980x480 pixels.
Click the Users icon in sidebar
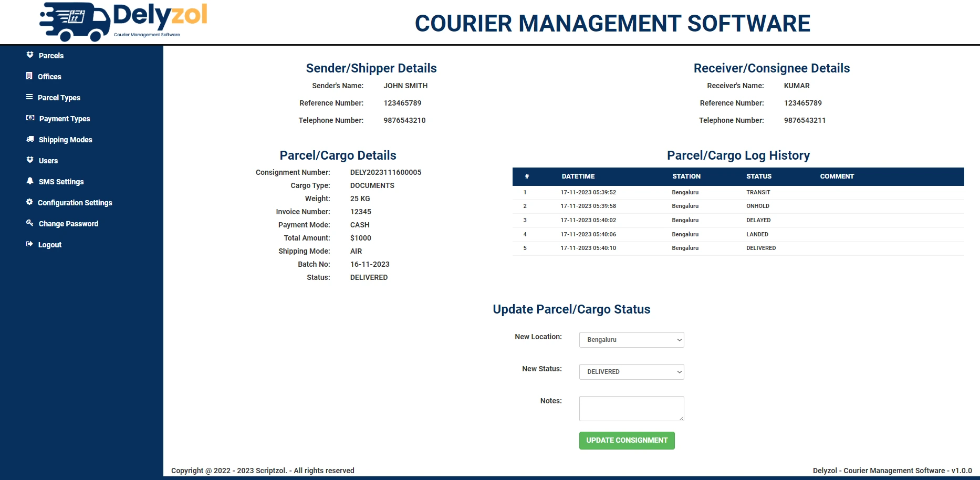click(x=30, y=160)
